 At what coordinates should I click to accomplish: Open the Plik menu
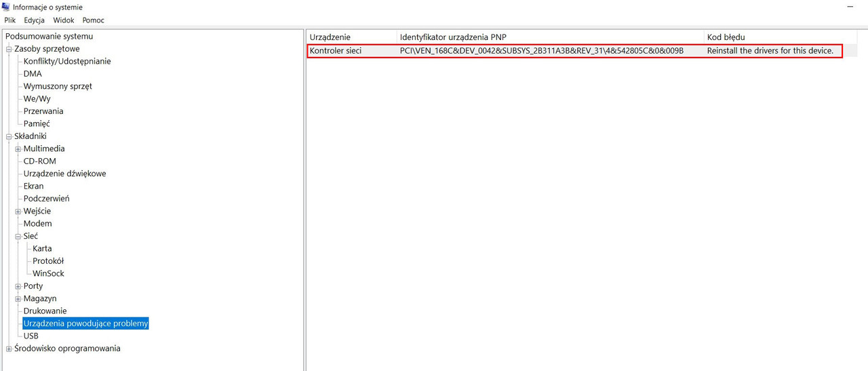[9, 20]
